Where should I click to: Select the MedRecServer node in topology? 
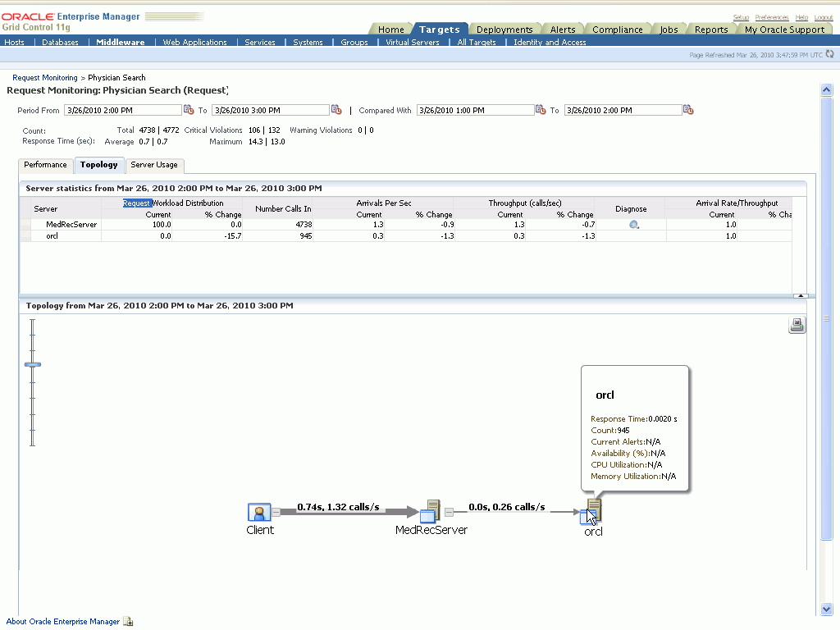[x=430, y=512]
